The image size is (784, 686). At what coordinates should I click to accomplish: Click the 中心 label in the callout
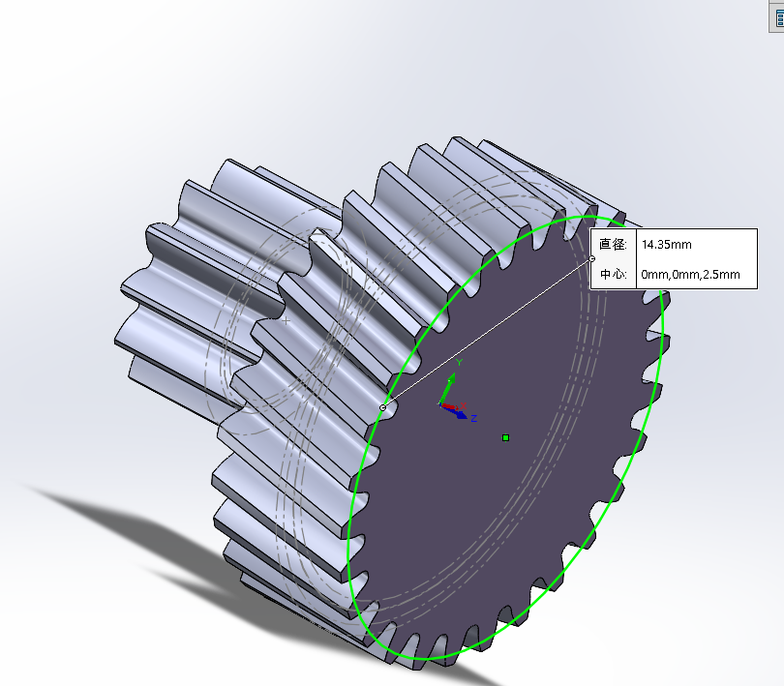613,274
